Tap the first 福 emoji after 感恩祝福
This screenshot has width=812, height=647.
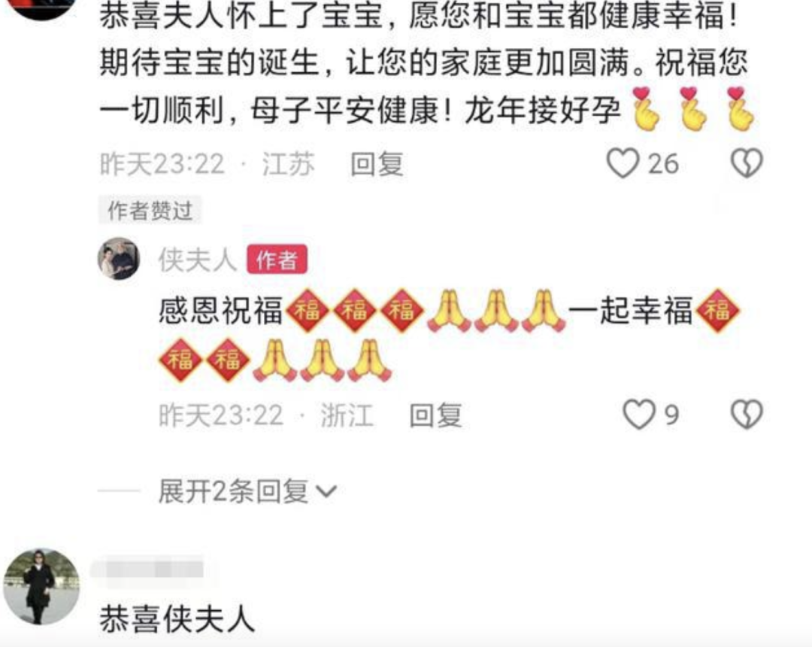point(308,310)
